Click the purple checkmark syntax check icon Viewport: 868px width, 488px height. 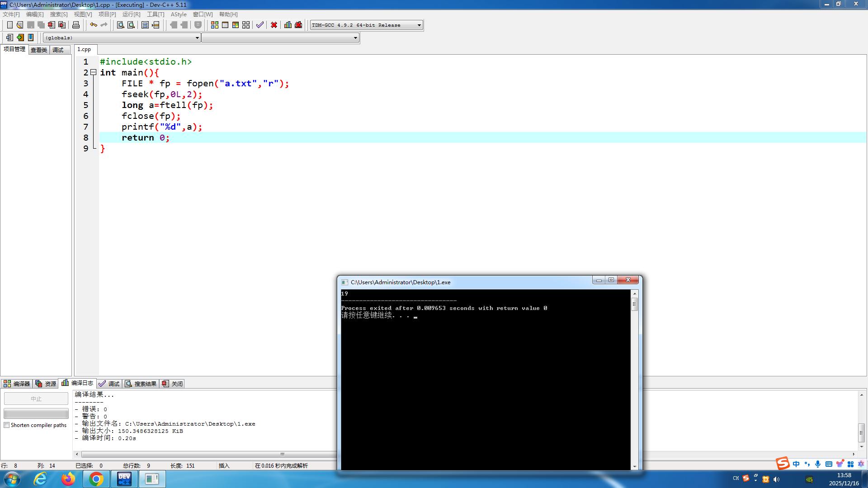click(x=260, y=25)
